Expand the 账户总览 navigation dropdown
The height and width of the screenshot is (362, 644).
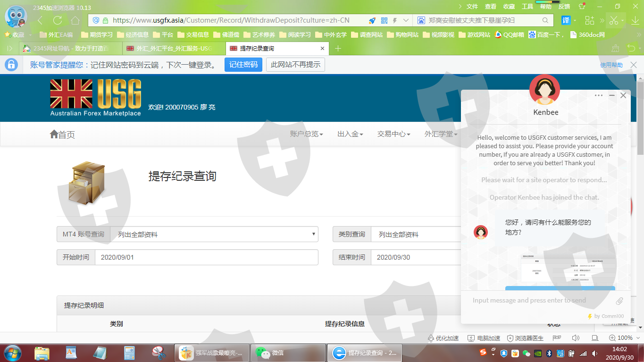point(306,134)
